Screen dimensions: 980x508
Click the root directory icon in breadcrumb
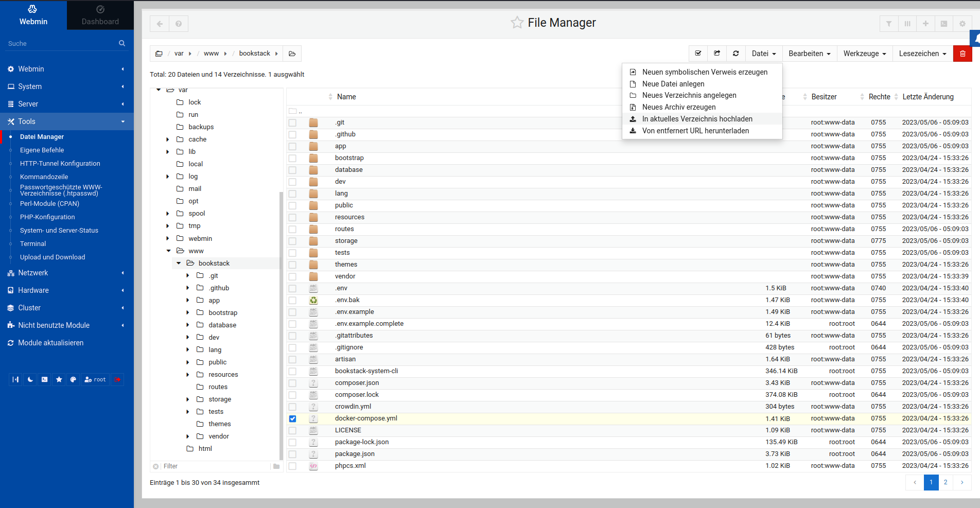[159, 54]
